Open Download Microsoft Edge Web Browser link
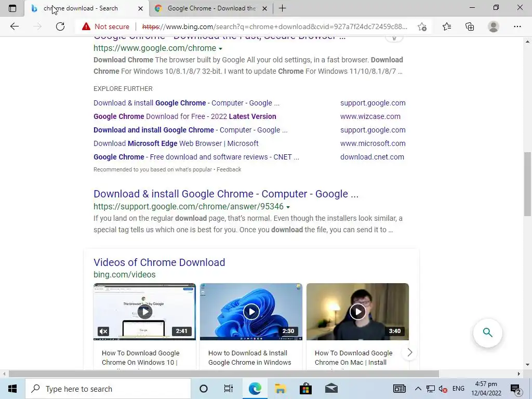 click(x=176, y=143)
